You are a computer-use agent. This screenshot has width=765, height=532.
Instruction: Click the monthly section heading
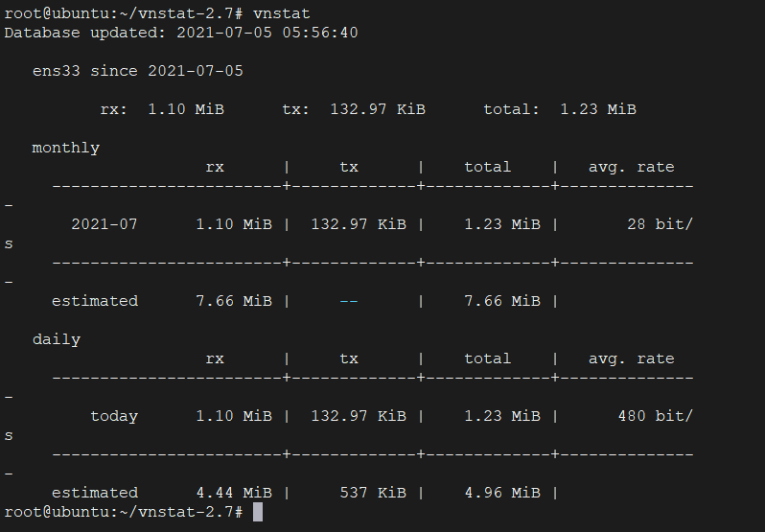tap(66, 148)
